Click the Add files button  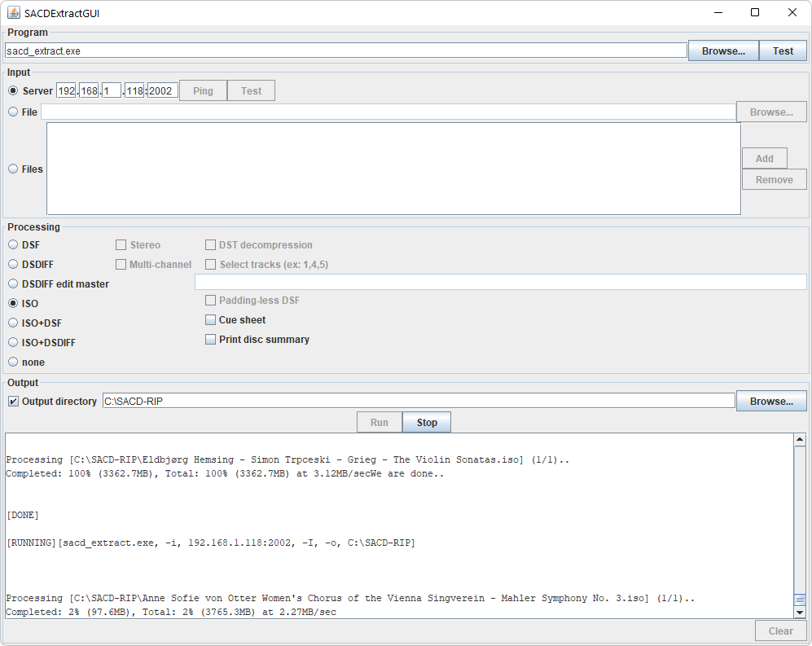click(765, 159)
